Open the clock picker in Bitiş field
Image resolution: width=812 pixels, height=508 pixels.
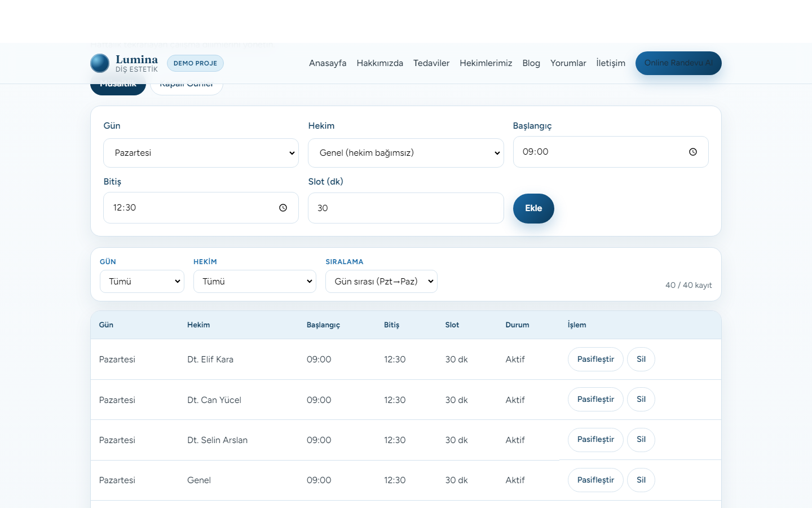tap(283, 208)
